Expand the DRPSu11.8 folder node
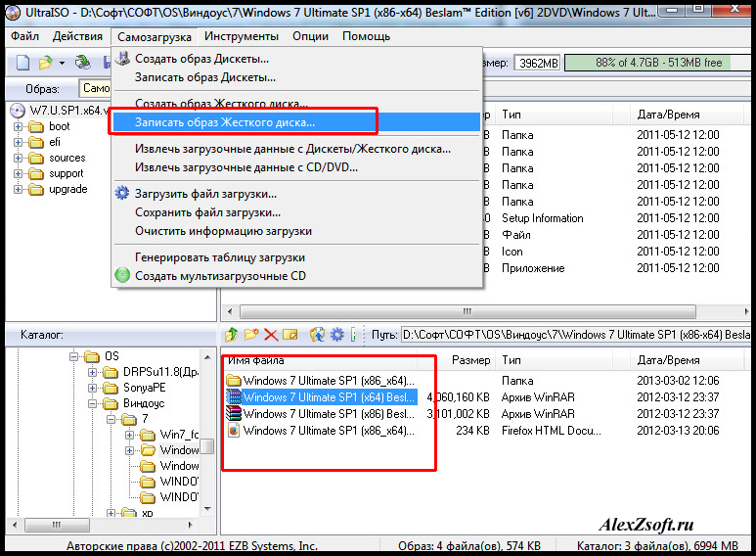This screenshot has height=556, width=756. (x=93, y=372)
